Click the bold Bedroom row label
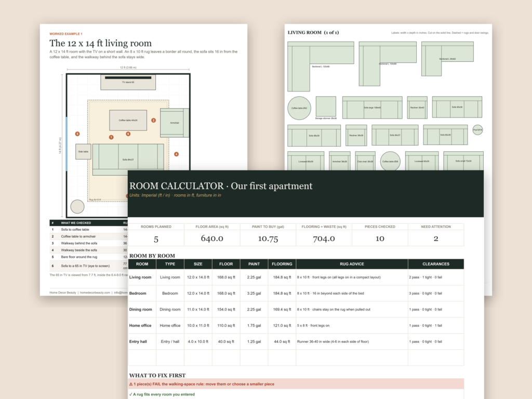The image size is (532, 399). click(138, 293)
